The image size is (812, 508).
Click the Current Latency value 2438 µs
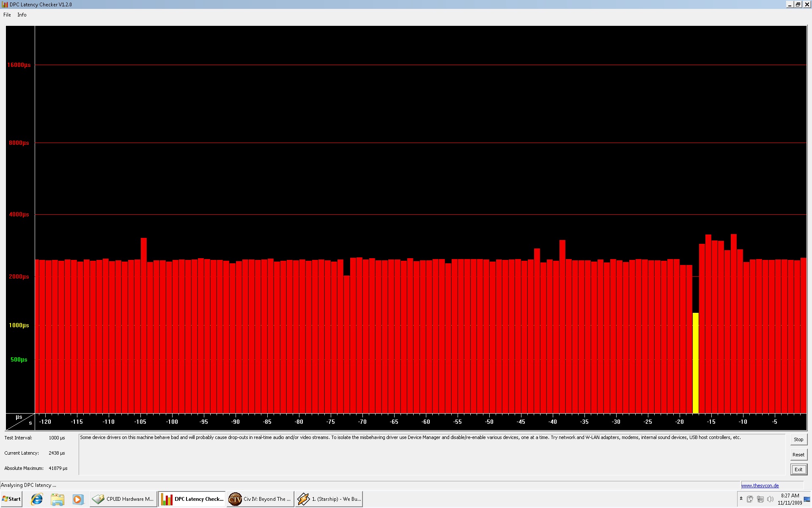(57, 453)
